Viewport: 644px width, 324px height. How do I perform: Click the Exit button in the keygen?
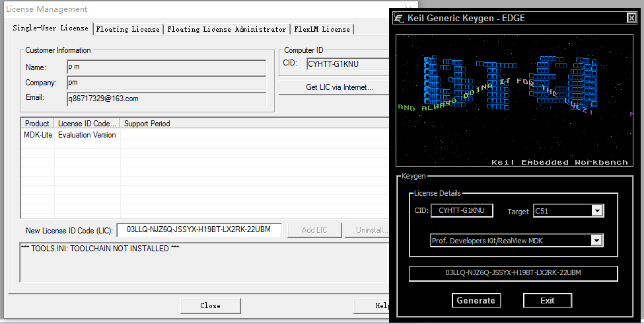click(x=547, y=300)
